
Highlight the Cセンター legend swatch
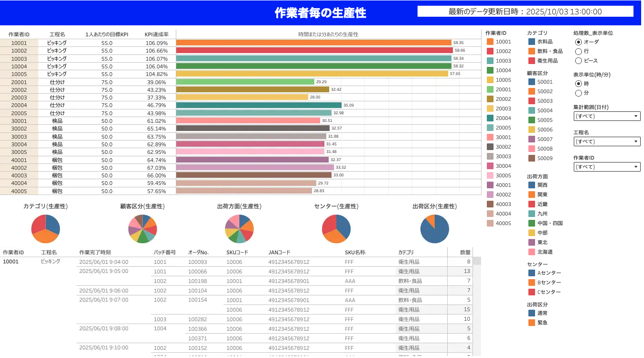tap(532, 292)
